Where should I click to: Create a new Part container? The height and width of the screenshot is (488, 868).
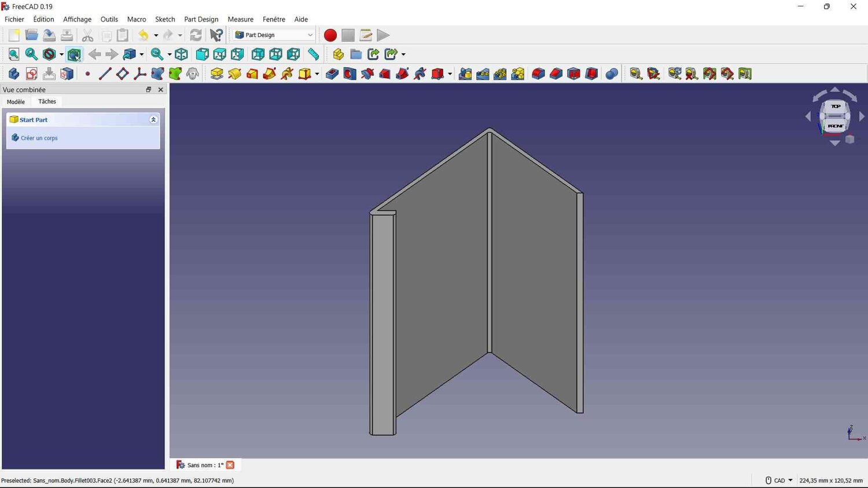point(339,54)
